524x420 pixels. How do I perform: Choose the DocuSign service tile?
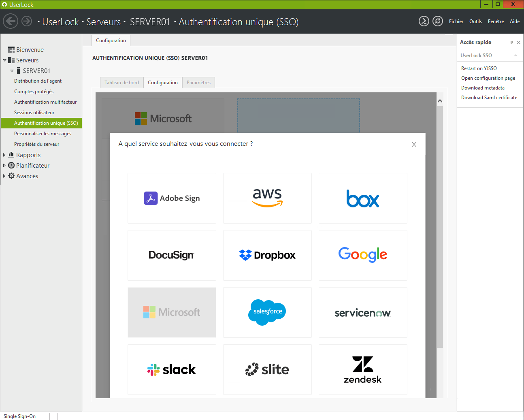point(172,255)
